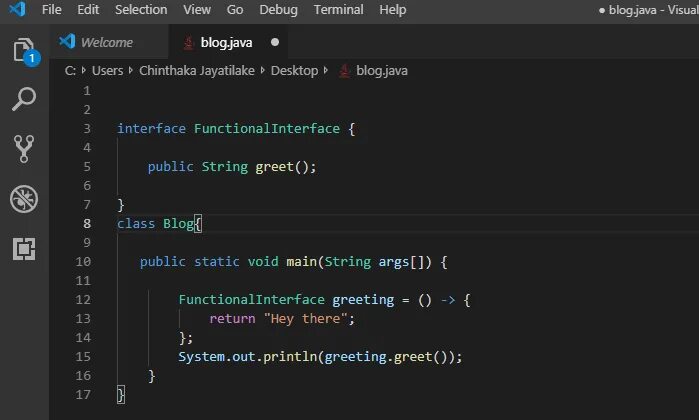The height and width of the screenshot is (420, 699).
Task: Click 'greeting' variable on line 12
Action: click(363, 300)
